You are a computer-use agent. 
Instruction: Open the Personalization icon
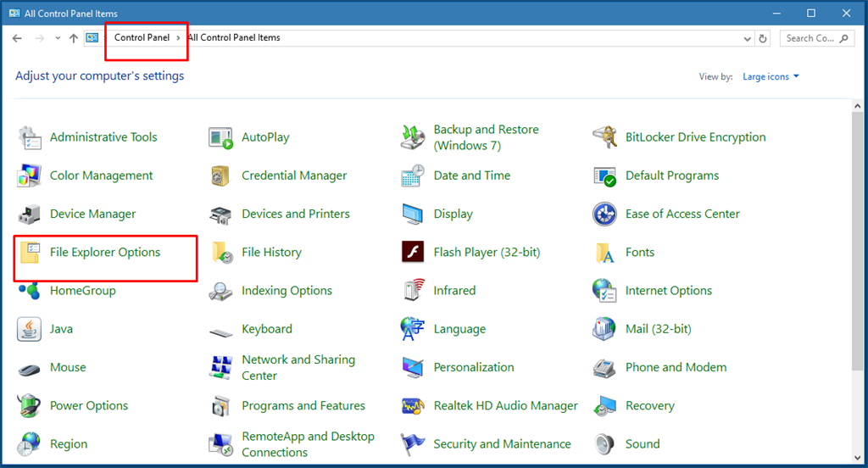413,368
